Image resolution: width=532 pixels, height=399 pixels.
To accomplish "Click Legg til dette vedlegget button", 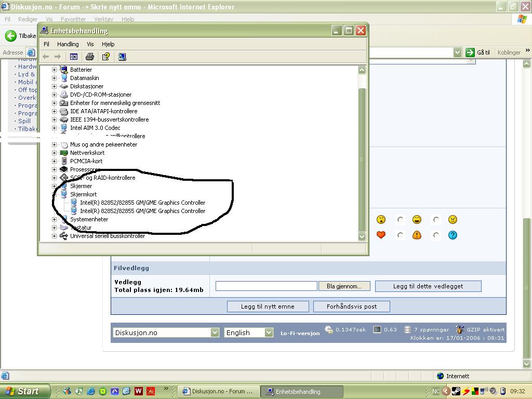I will point(428,286).
